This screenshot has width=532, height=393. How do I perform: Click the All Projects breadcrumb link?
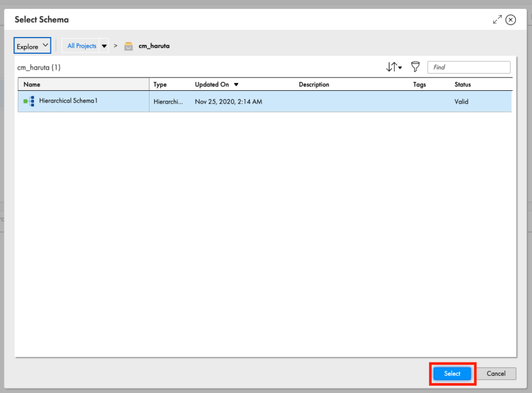pyautogui.click(x=82, y=46)
